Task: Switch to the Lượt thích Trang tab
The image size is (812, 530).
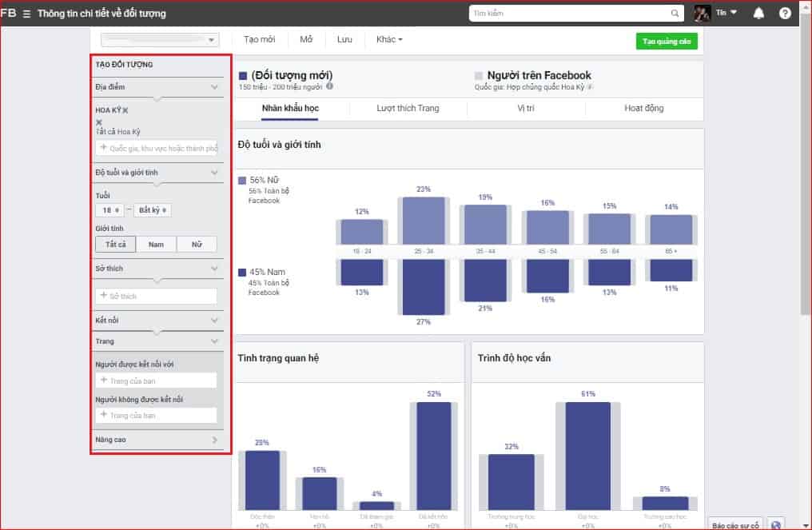Action: pyautogui.click(x=408, y=109)
